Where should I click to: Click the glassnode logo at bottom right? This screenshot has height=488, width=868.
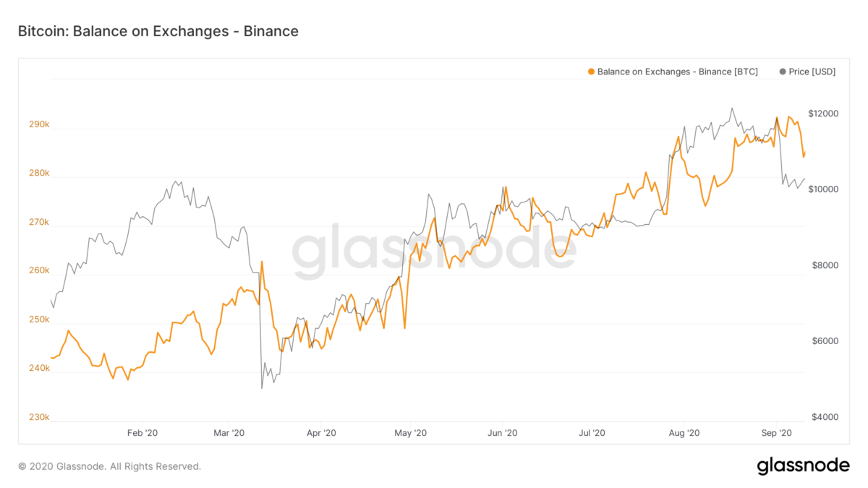(x=803, y=466)
